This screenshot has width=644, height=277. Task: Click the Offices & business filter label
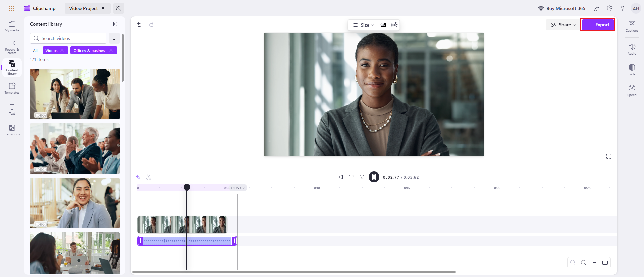[90, 51]
